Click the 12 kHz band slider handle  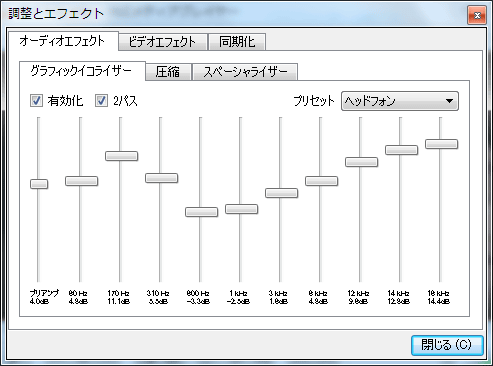click(361, 162)
